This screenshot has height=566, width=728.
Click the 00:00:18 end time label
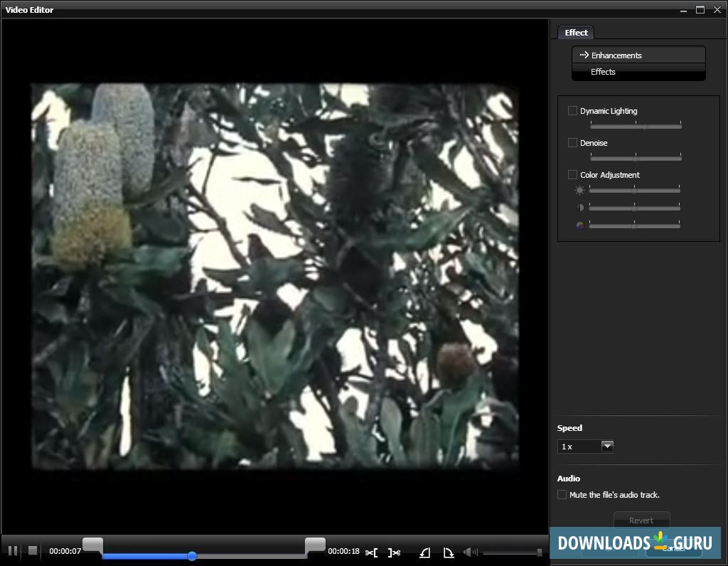pyautogui.click(x=343, y=551)
